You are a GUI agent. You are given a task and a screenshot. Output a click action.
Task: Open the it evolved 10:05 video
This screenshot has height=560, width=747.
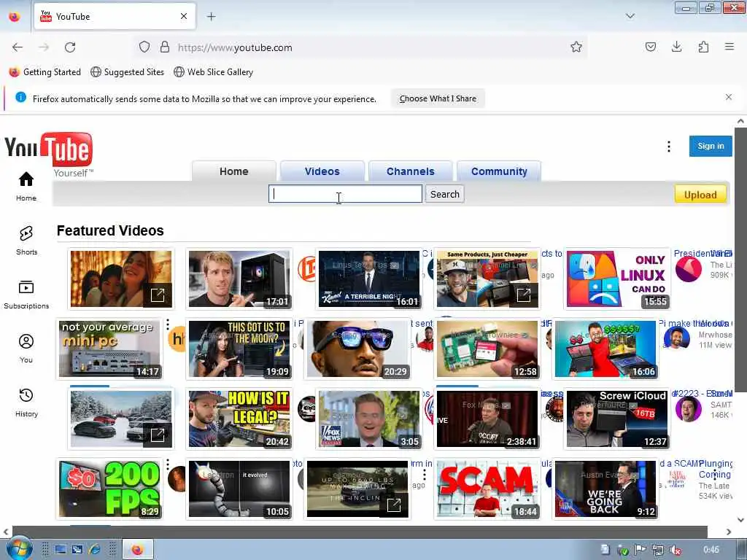239,489
